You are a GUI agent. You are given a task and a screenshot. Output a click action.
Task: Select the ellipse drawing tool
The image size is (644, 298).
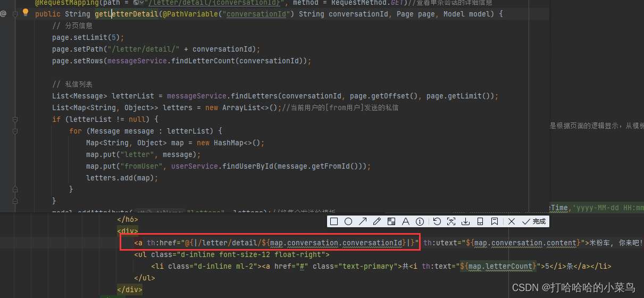pyautogui.click(x=348, y=221)
